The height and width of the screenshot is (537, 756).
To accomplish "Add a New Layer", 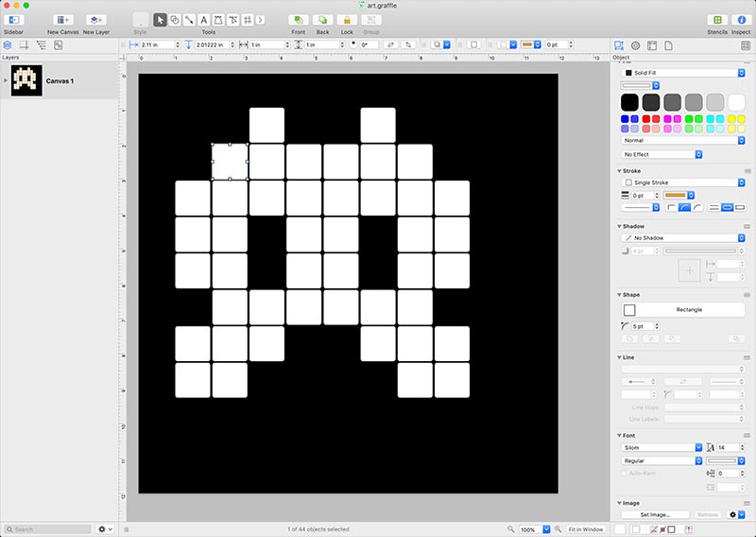I will (96, 20).
